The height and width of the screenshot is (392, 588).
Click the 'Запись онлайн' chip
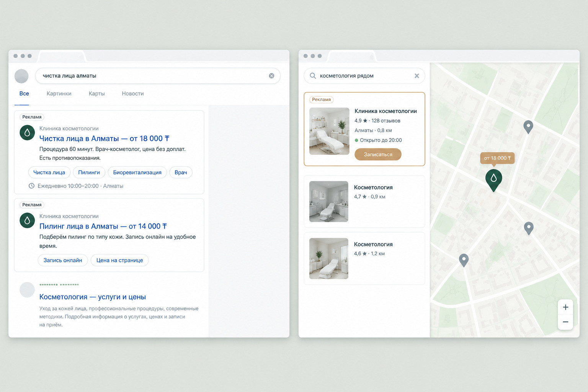pyautogui.click(x=63, y=260)
